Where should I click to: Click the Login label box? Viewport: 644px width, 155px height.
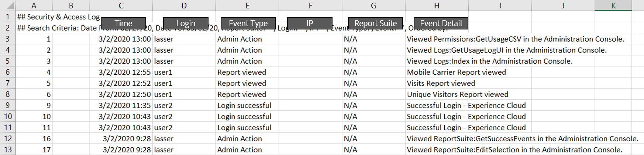[x=186, y=23]
